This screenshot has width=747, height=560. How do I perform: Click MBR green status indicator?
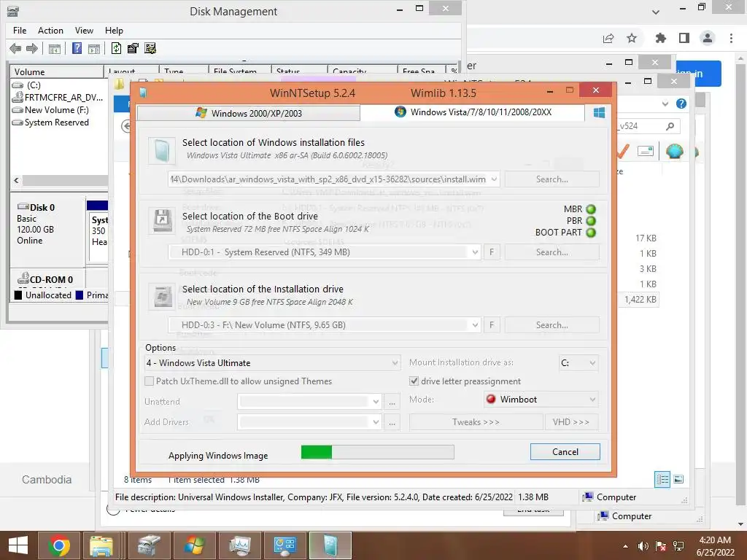[591, 209]
